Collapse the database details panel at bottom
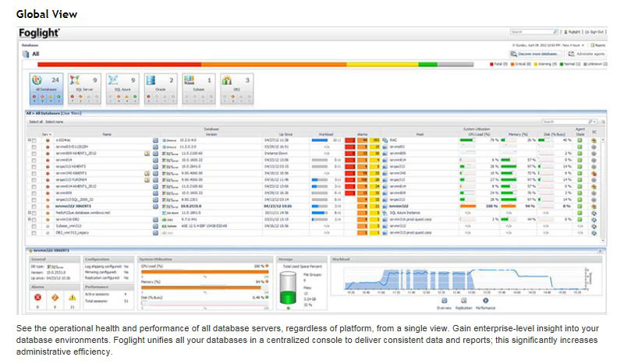Screen dimensions: 624x364 click(x=600, y=251)
